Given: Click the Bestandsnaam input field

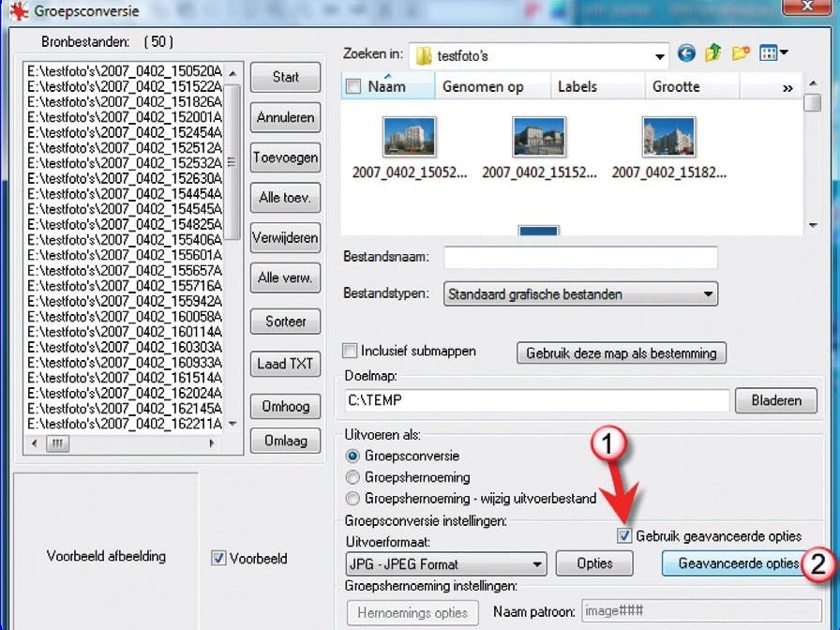Looking at the screenshot, I should tap(580, 258).
